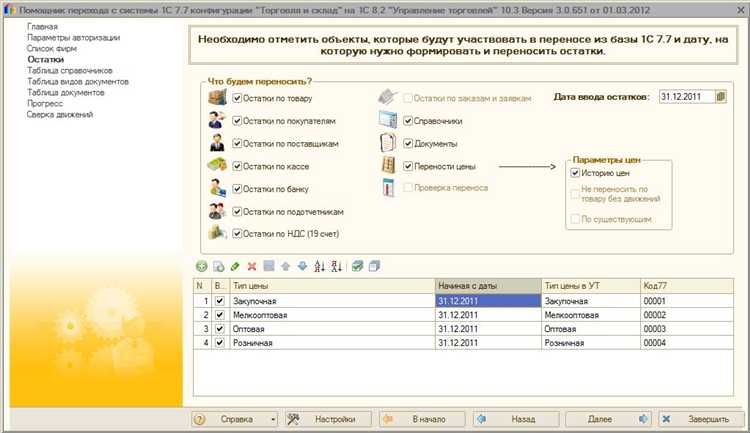Image resolution: width=750 pixels, height=433 pixels.
Task: Uncheck the Остатки по товару checkbox
Action: [x=238, y=98]
